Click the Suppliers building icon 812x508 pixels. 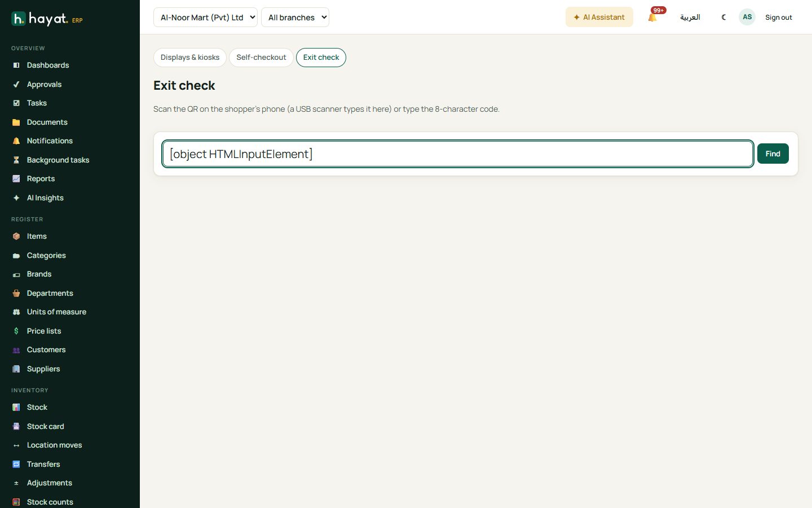point(16,369)
